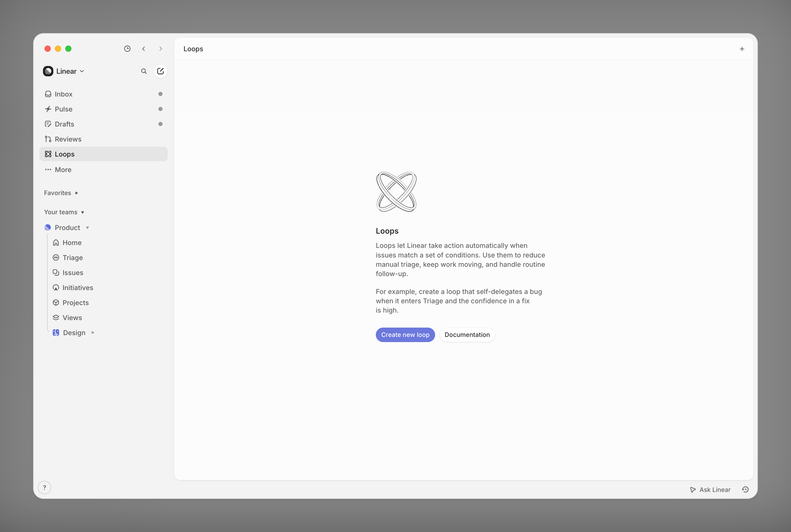
Task: Click Create new loop
Action: (x=405, y=335)
